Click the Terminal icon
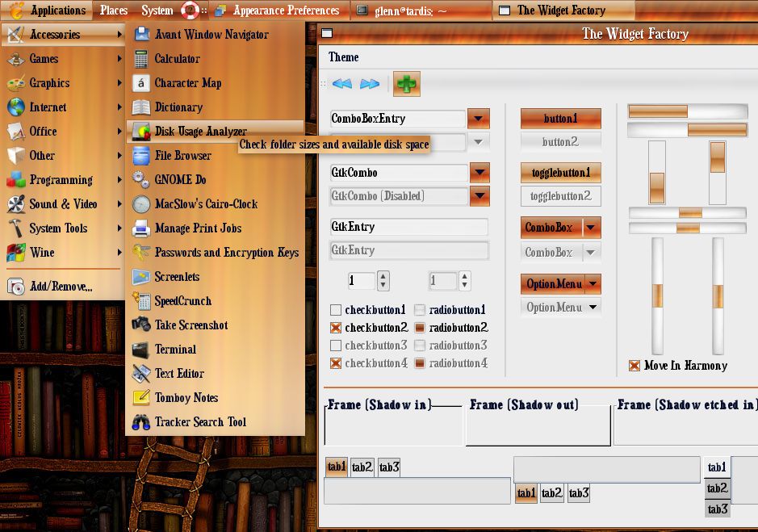 [141, 350]
